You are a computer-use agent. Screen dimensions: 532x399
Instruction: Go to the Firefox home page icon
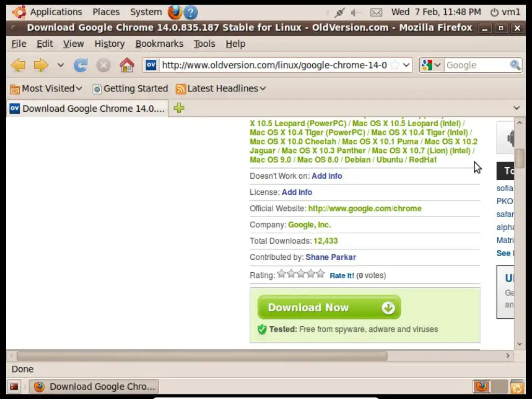point(127,65)
